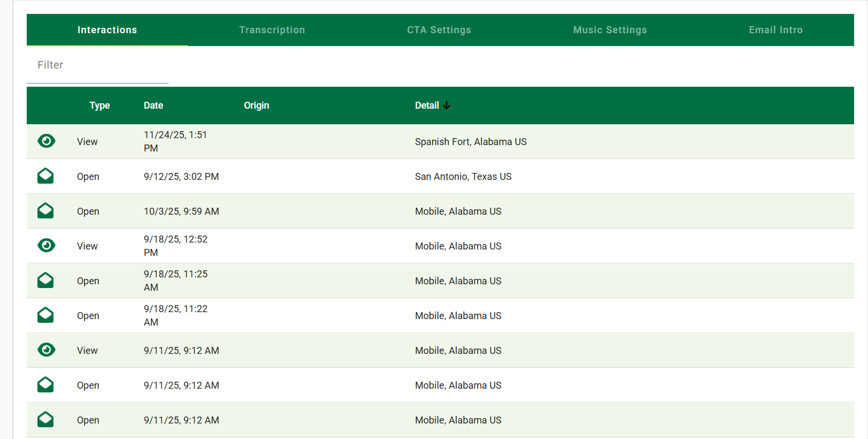Select the Email Intro tab
The width and height of the screenshot is (868, 439).
(775, 30)
